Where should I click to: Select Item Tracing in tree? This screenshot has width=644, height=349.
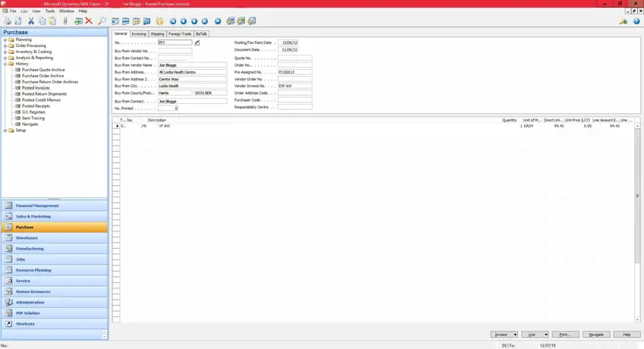[x=33, y=118]
